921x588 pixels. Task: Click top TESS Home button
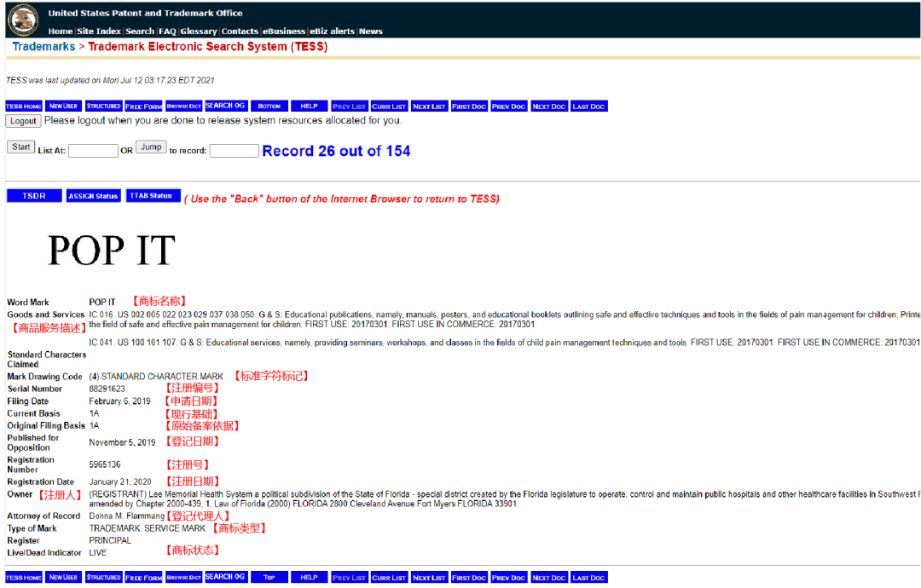(24, 107)
